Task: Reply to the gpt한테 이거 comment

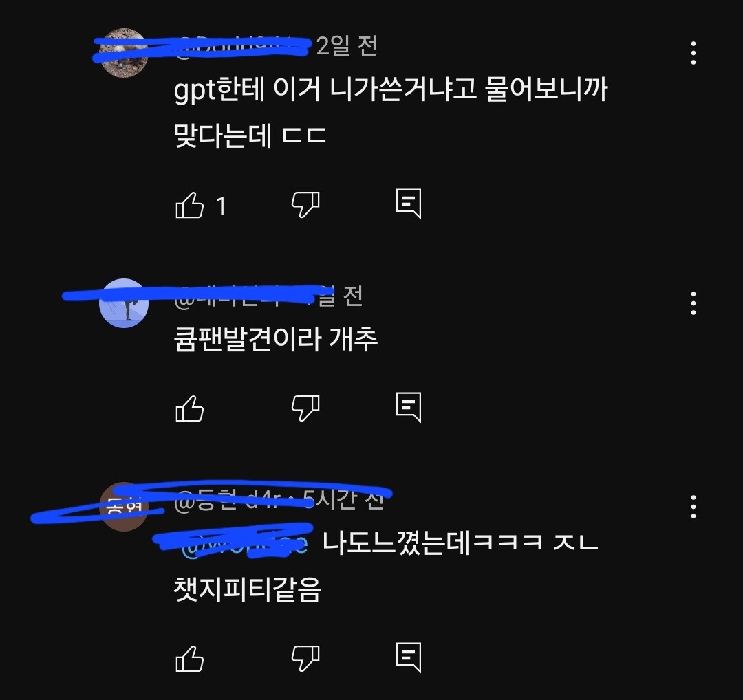Action: point(409,204)
